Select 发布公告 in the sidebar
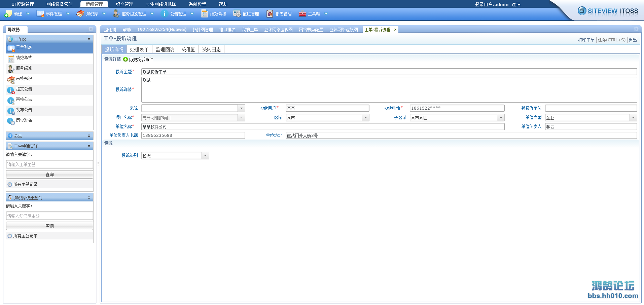The width and height of the screenshot is (644, 305). tap(49, 111)
